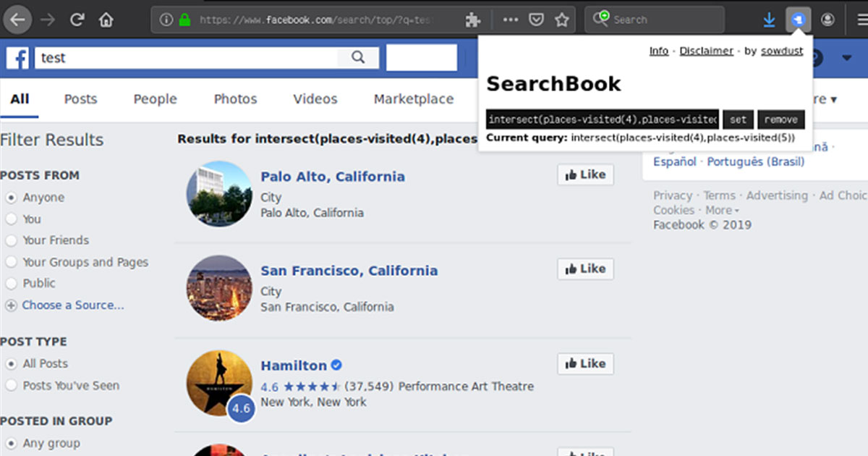Select "Your Friends" radio option
The height and width of the screenshot is (456, 868).
tap(12, 240)
